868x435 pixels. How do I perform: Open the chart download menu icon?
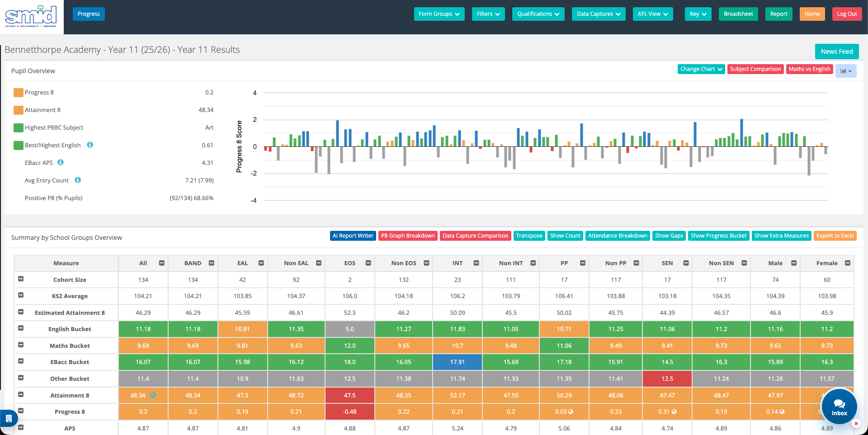(846, 71)
